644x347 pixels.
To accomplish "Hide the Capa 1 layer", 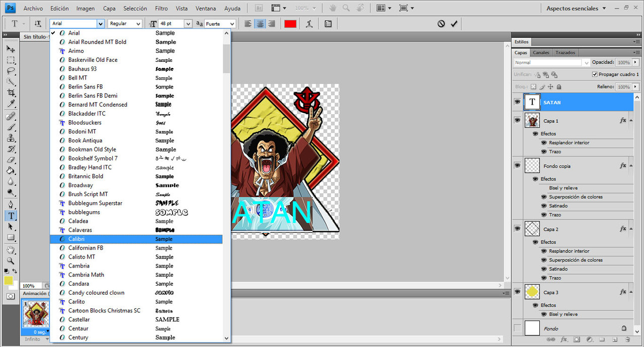I will click(x=517, y=120).
